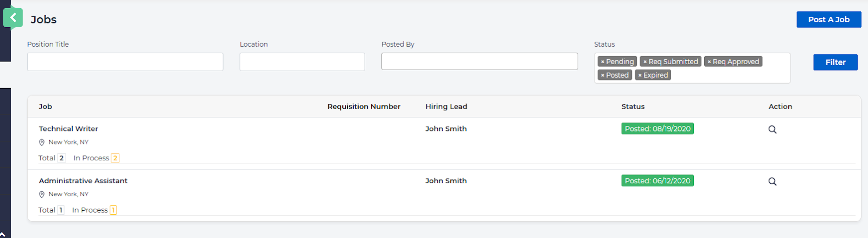Click the green back arrow button
The height and width of the screenshot is (238, 868).
tap(13, 18)
